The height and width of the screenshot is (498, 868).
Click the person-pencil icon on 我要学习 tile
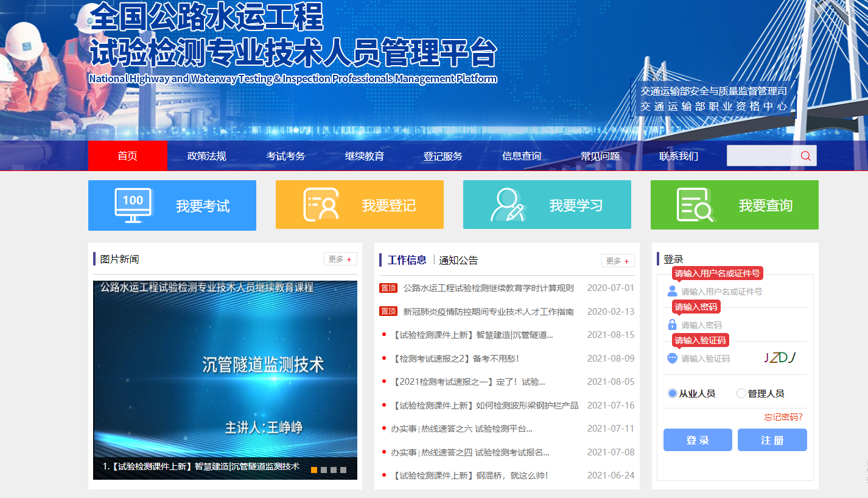[x=508, y=205]
